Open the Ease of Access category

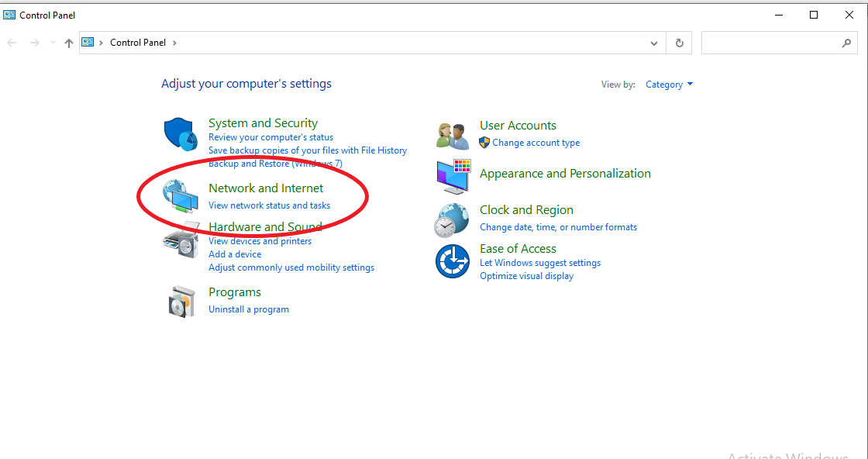point(518,249)
